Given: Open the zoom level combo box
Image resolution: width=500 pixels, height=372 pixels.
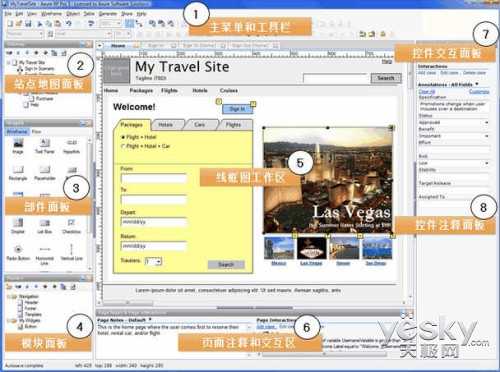Looking at the screenshot, I should [110, 24].
